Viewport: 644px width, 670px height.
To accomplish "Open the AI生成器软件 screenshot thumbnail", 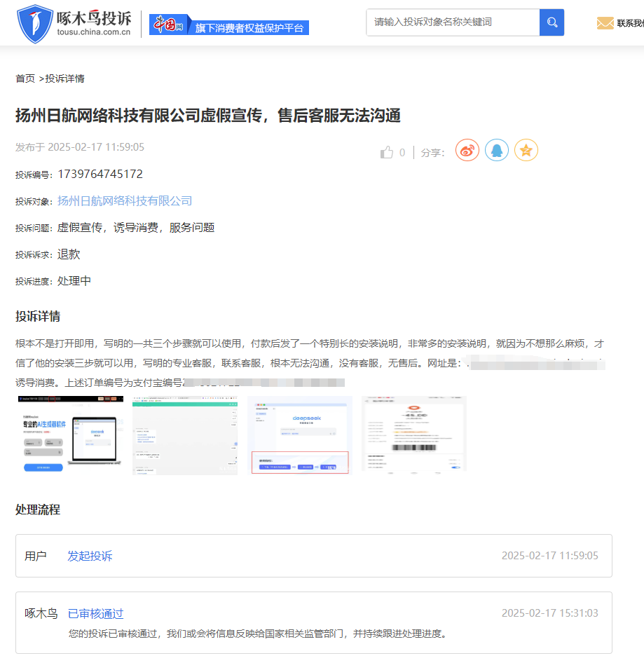I will click(x=71, y=435).
